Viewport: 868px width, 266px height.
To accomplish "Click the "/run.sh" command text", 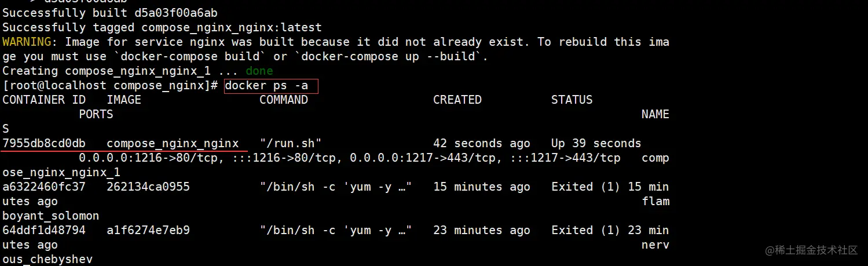I will coord(291,143).
